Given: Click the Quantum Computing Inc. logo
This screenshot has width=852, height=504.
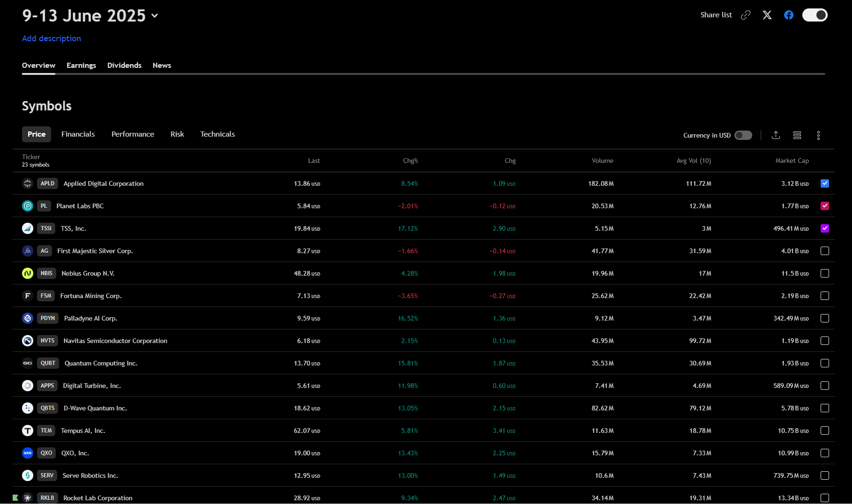Looking at the screenshot, I should [x=28, y=363].
